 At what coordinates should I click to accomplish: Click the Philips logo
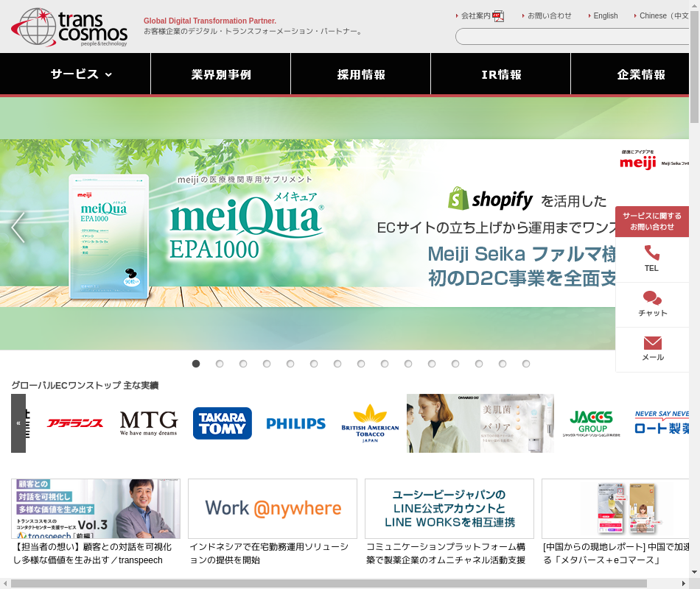[296, 423]
